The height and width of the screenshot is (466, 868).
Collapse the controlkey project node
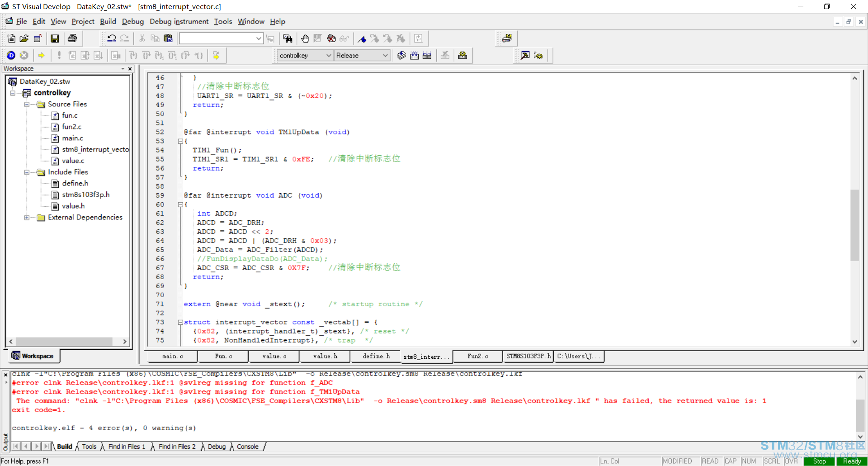point(13,93)
